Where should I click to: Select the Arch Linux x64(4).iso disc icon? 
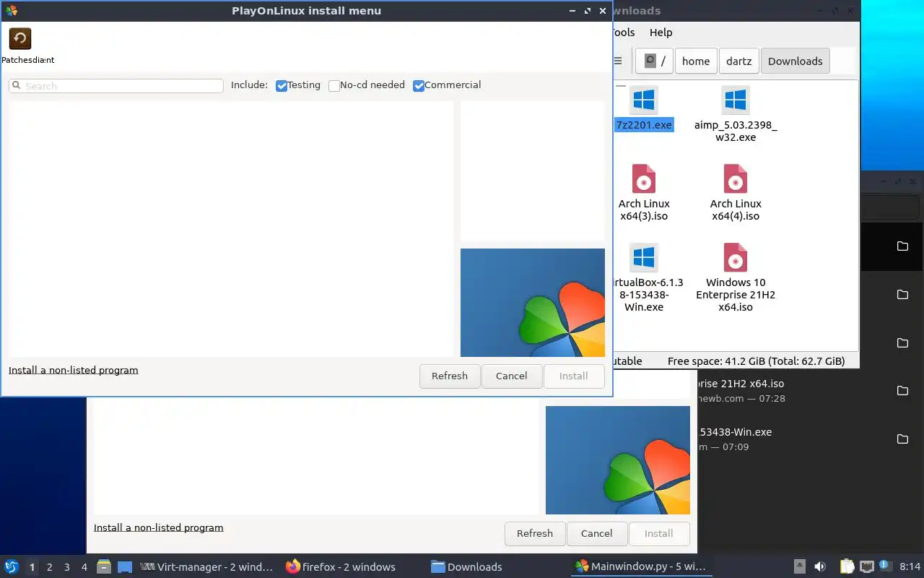[x=735, y=179]
